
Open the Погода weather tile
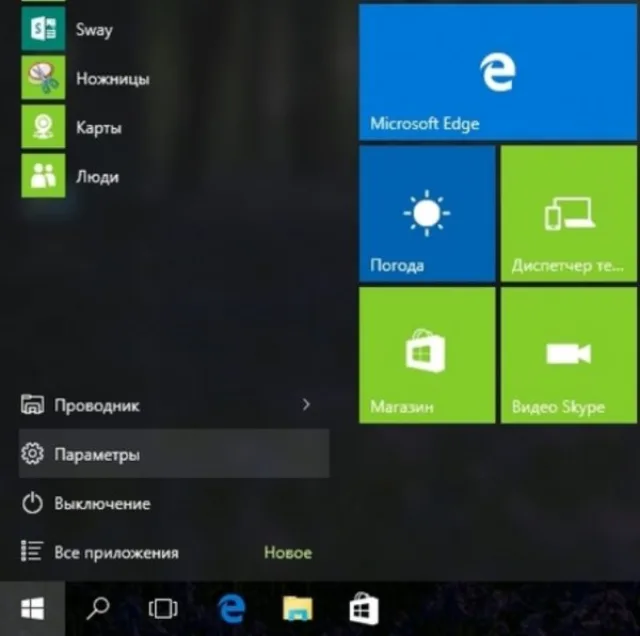tap(427, 213)
